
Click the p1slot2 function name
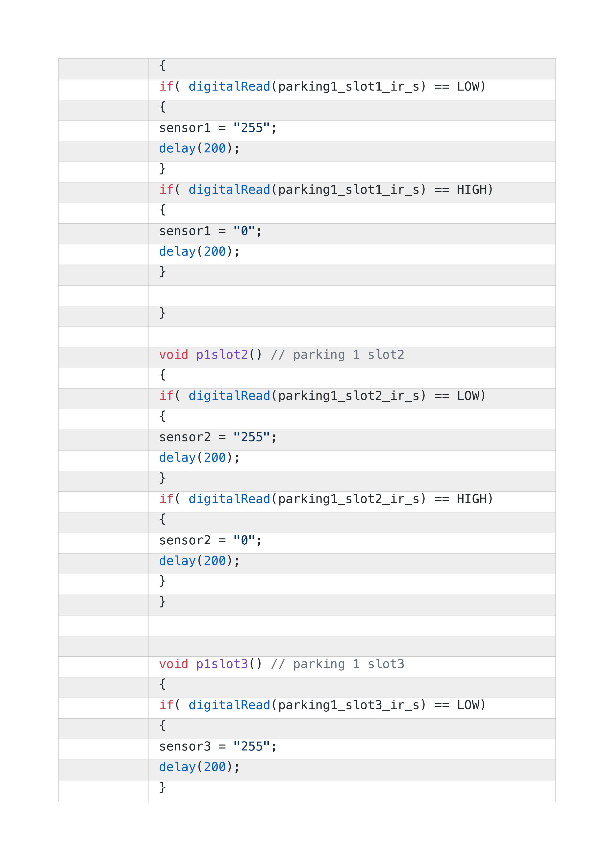pos(222,355)
